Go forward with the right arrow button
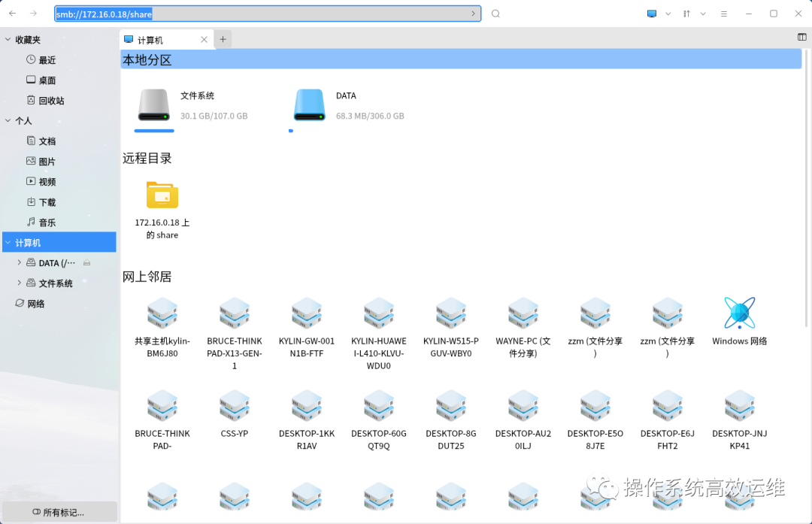812x524 pixels. click(33, 14)
